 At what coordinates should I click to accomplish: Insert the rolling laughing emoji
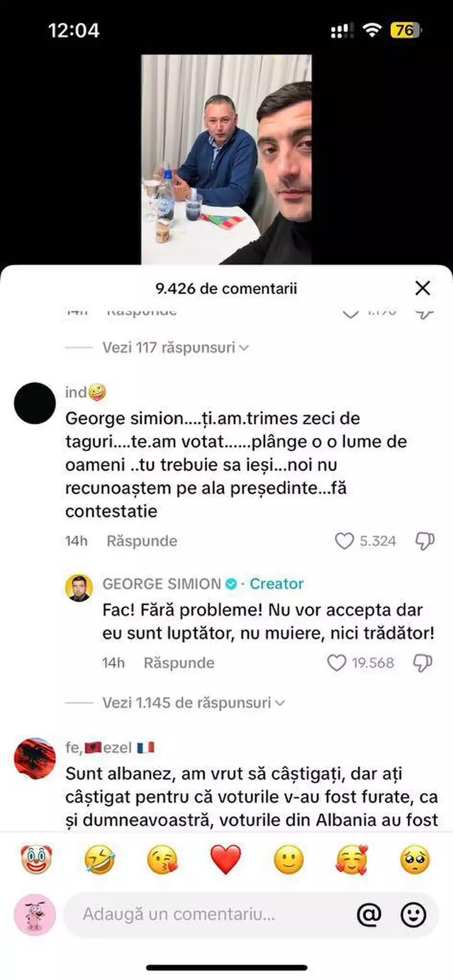point(99,860)
